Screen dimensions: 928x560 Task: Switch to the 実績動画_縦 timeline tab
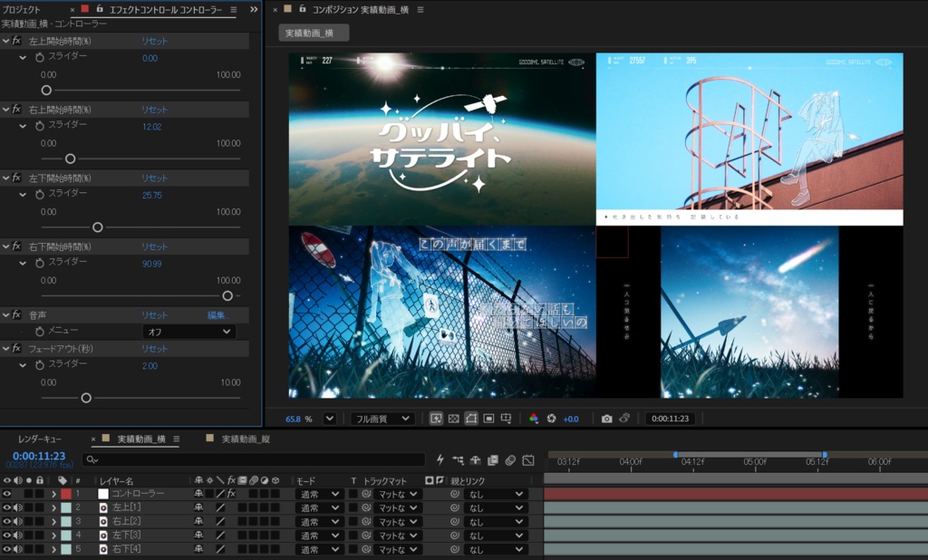coord(246,439)
